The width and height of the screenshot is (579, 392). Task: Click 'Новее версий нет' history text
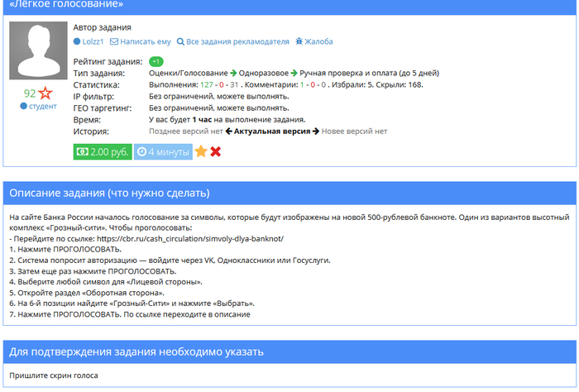pos(354,131)
